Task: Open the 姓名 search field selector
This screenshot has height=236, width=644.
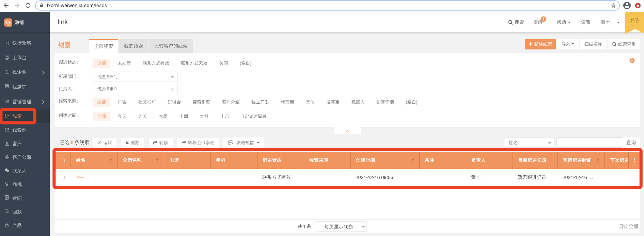Action: coord(529,143)
